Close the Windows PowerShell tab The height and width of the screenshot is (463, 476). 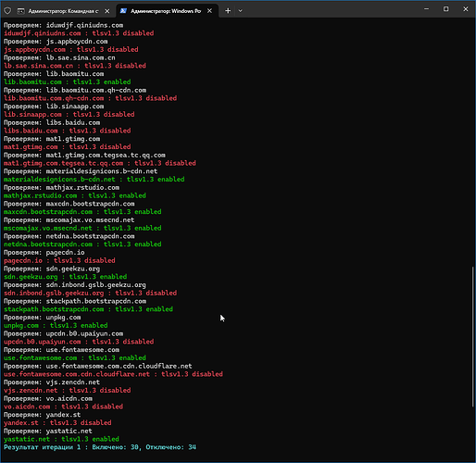[x=209, y=11]
